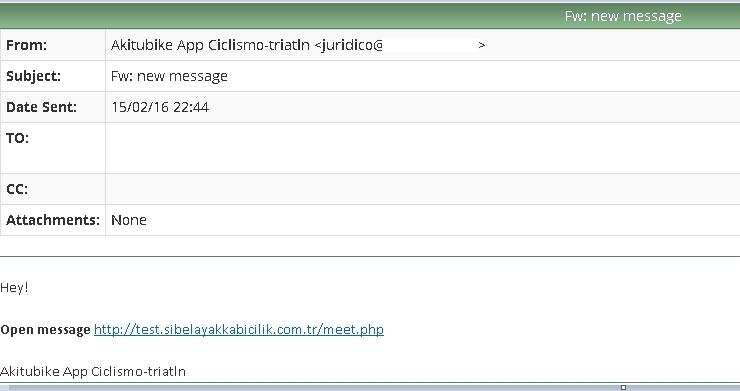This screenshot has height=391, width=740.
Task: Select the attachments value 'None'
Action: tap(129, 220)
